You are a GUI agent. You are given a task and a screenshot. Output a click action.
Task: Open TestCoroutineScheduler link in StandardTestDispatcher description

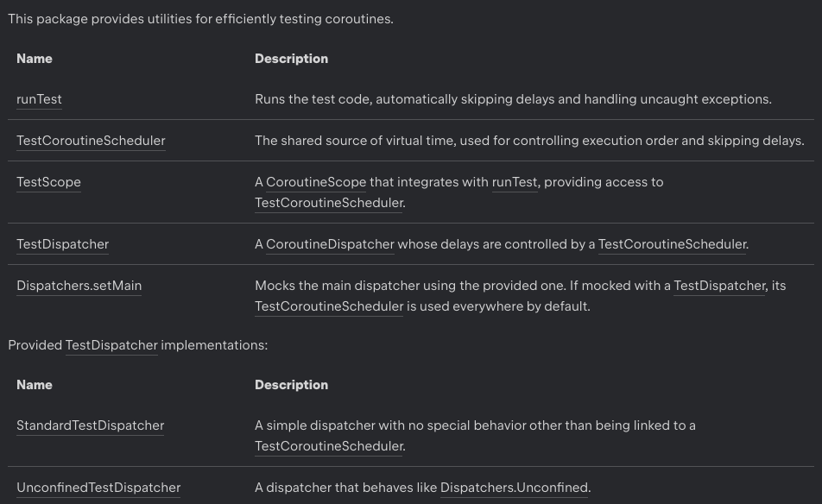click(329, 446)
